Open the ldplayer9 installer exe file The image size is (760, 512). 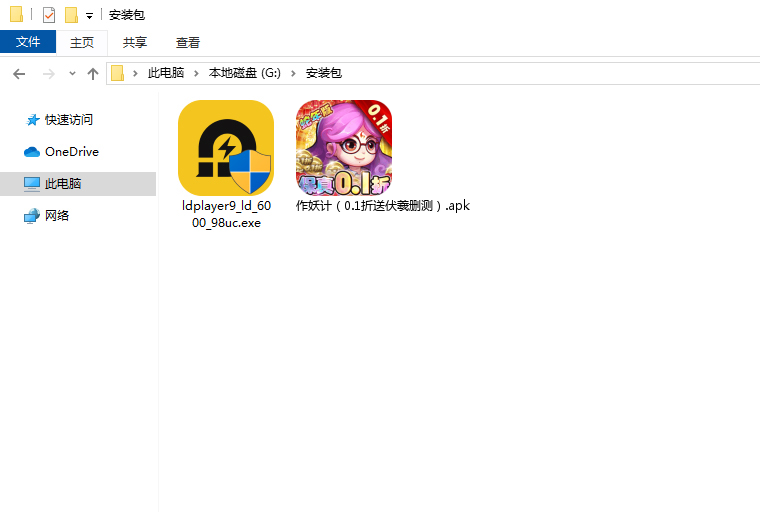226,148
